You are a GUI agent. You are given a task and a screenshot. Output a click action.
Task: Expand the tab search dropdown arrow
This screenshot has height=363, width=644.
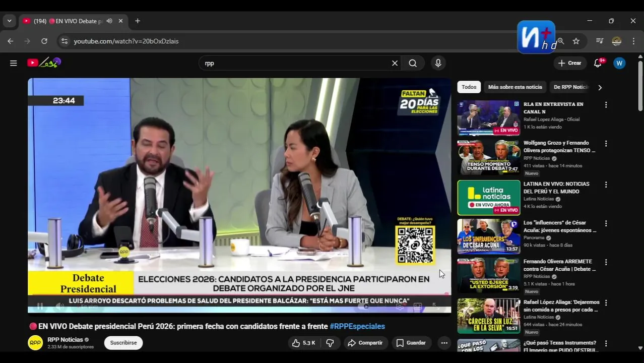click(9, 21)
